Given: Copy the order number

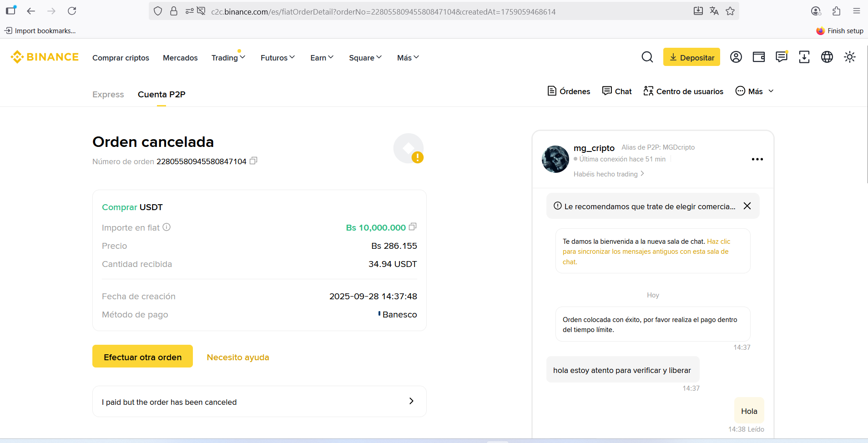Looking at the screenshot, I should (x=253, y=161).
